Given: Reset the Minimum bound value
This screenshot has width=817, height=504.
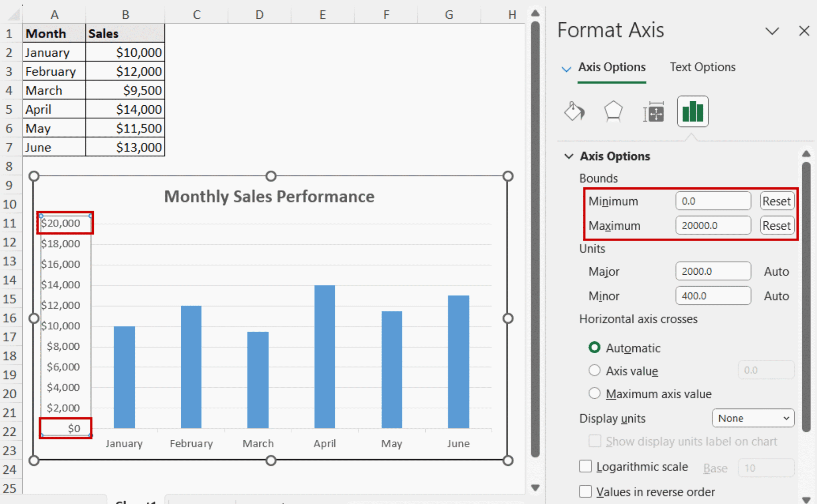Looking at the screenshot, I should click(x=777, y=201).
